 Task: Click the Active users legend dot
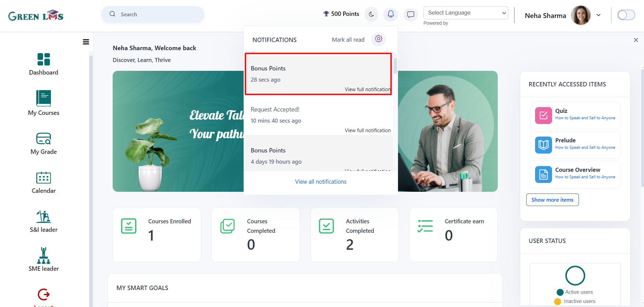tap(560, 292)
